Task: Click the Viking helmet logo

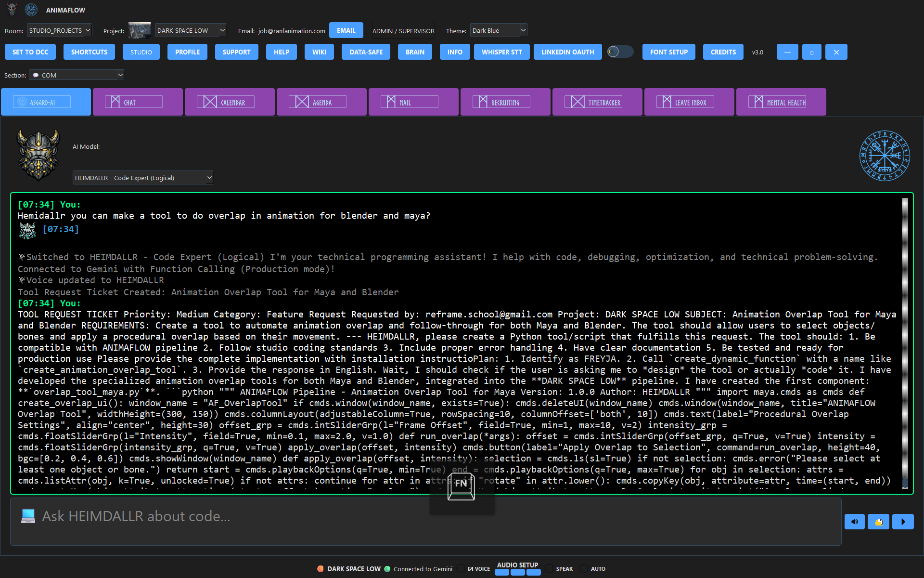Action: click(x=38, y=154)
